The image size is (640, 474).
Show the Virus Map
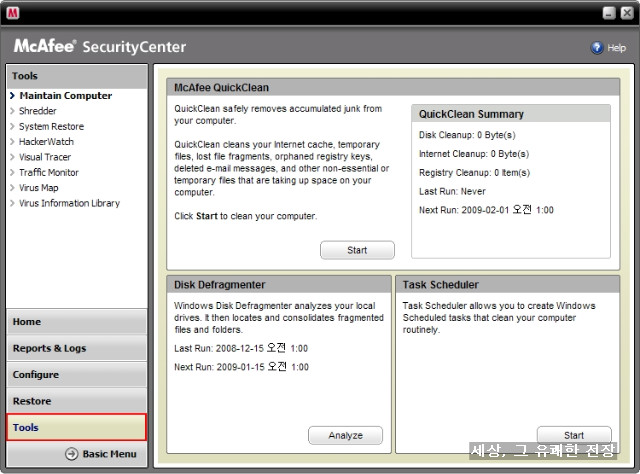click(x=39, y=188)
